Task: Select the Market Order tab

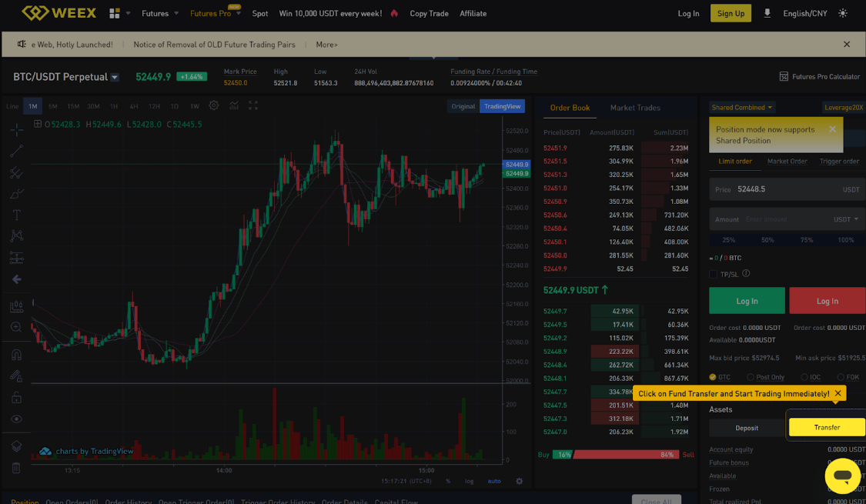Action: (787, 161)
